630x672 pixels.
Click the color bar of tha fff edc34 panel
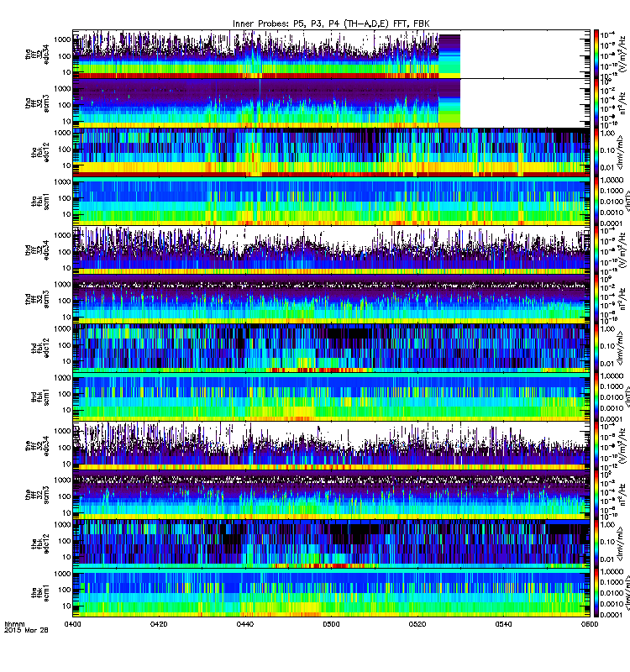[x=596, y=54]
